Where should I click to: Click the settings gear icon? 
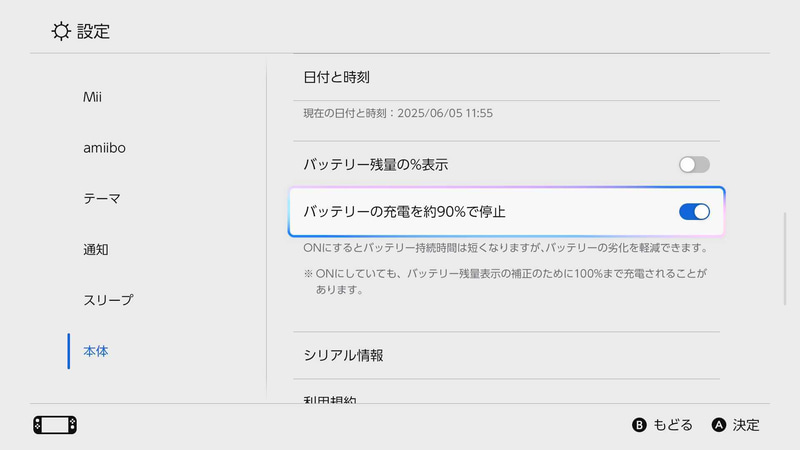pos(62,31)
